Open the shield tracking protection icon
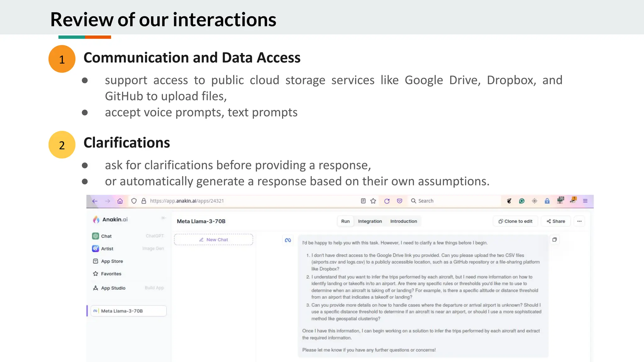 (134, 201)
